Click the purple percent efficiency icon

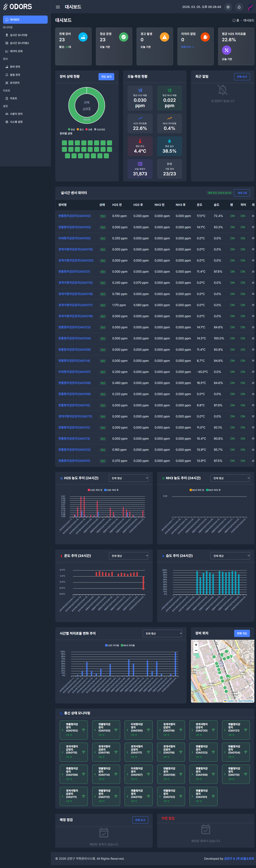pos(226,50)
